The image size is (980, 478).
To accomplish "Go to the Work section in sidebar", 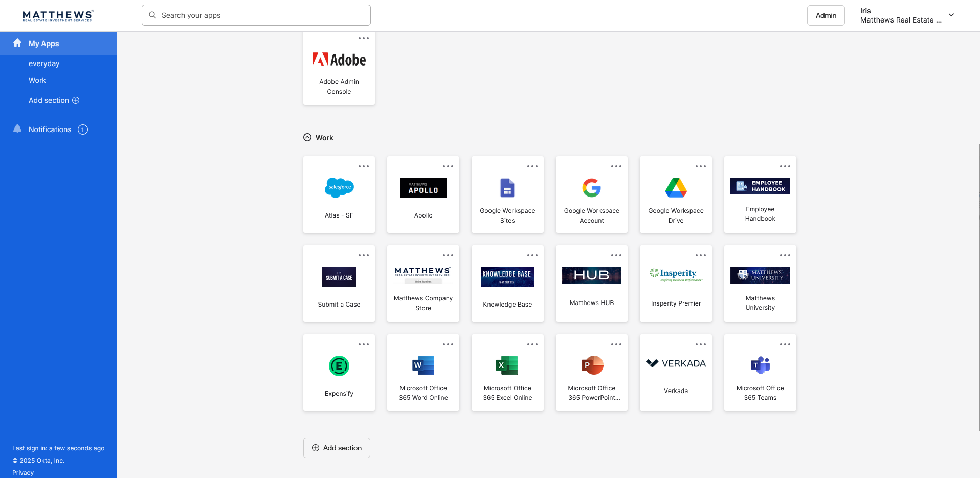I will click(x=37, y=80).
